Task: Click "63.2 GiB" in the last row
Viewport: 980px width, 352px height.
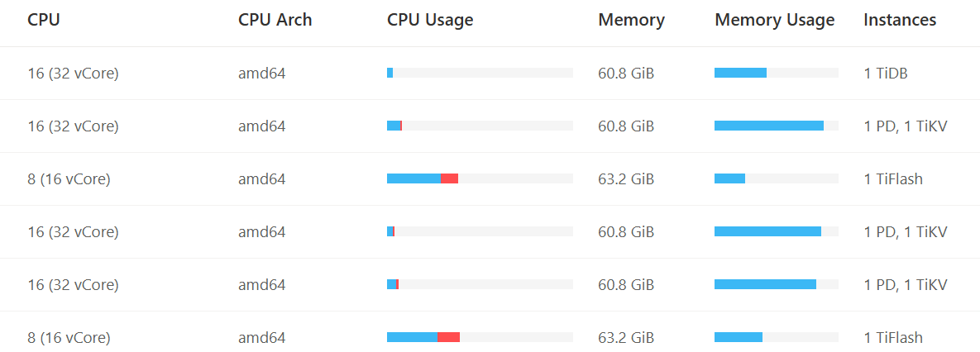Action: 626,338
